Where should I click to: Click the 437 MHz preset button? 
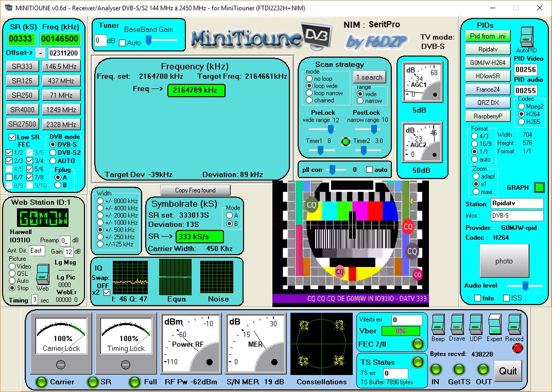[x=61, y=81]
